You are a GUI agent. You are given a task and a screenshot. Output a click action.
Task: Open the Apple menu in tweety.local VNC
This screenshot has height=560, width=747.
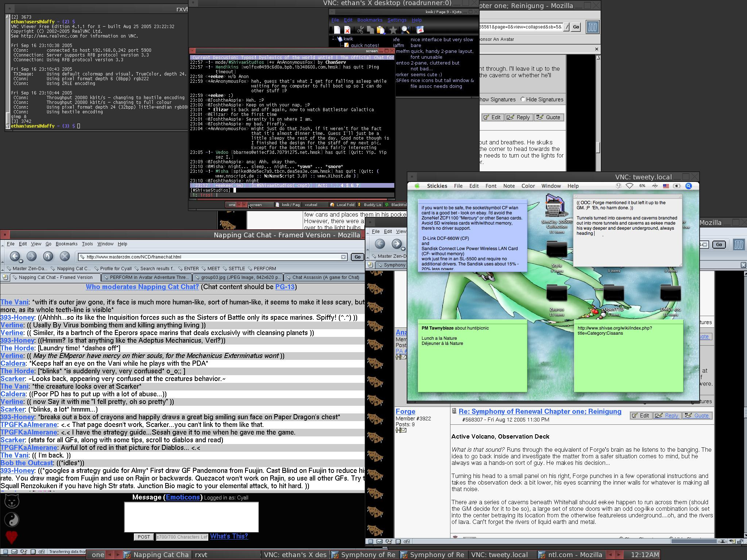click(417, 186)
